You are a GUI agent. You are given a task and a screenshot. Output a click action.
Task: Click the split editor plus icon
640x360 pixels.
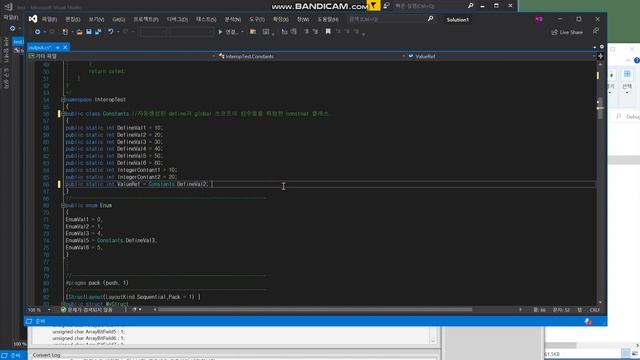tap(600, 56)
